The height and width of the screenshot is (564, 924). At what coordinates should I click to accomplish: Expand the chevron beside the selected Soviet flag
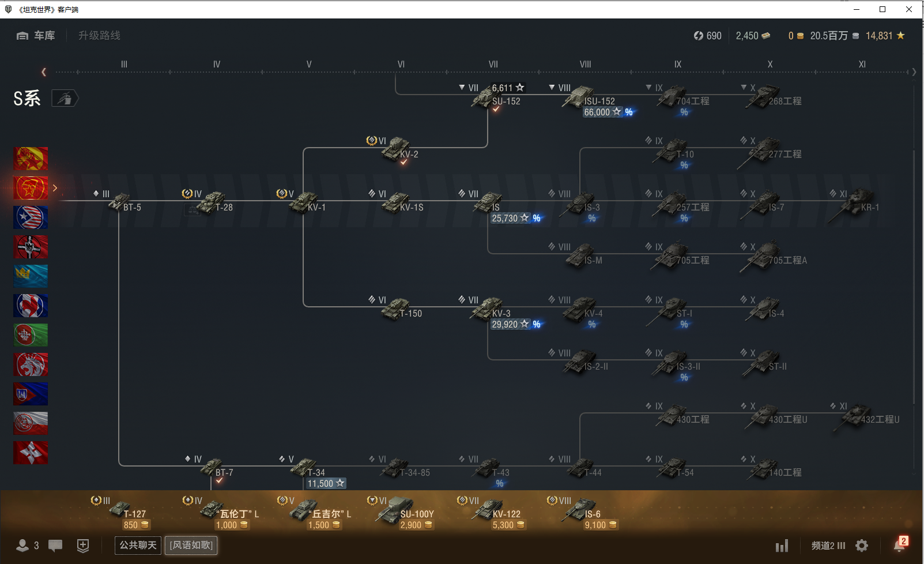click(55, 188)
